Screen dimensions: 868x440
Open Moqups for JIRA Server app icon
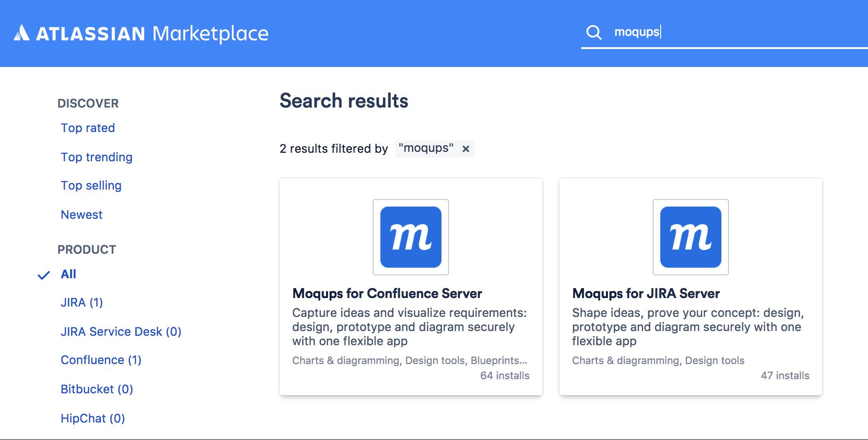(x=690, y=237)
